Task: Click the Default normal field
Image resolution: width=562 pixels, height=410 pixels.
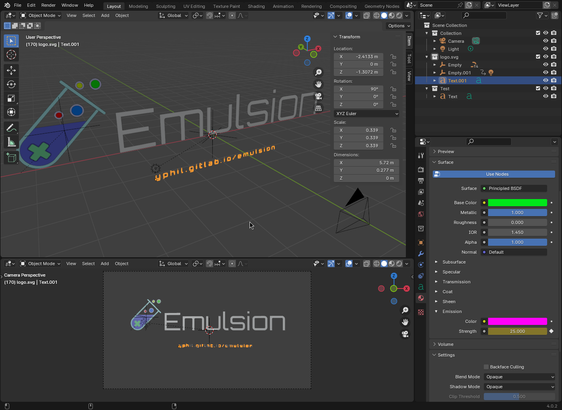Action: coord(514,252)
